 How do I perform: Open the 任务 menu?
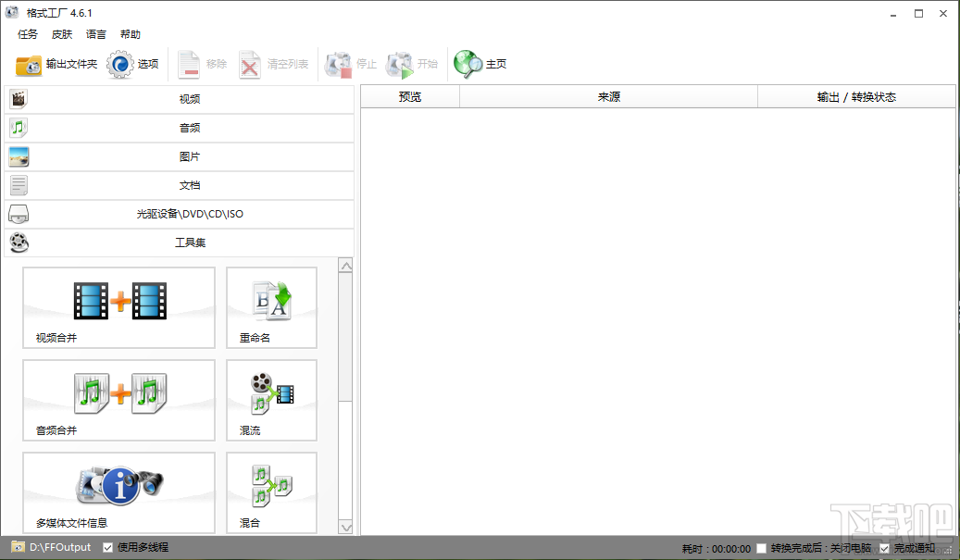[x=28, y=34]
